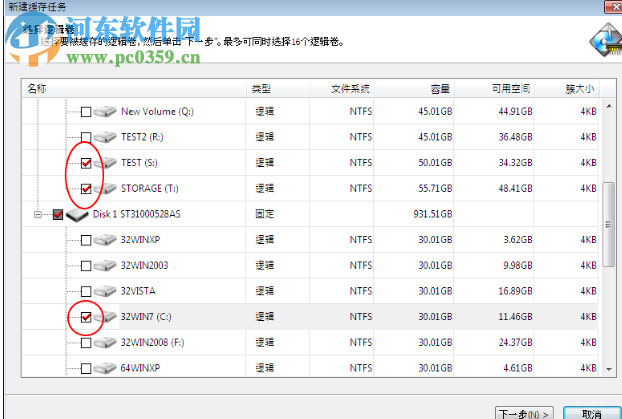Click the list scrollbar up arrow
Screen dimensions: 622x419
(609, 106)
